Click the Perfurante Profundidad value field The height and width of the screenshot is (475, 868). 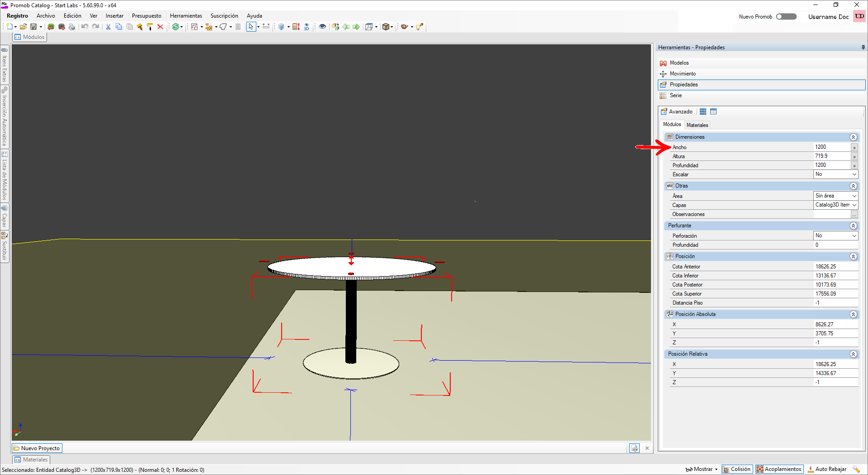pyautogui.click(x=835, y=245)
